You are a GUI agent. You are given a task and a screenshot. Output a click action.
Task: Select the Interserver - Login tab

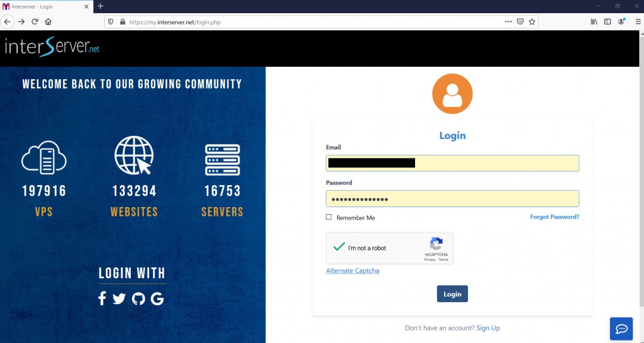tap(47, 6)
